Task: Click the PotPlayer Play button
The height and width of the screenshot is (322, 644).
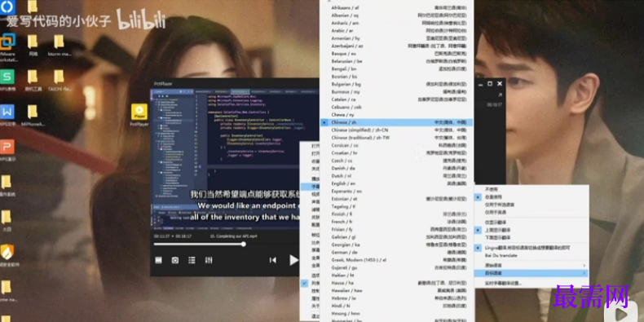Action: (293, 260)
